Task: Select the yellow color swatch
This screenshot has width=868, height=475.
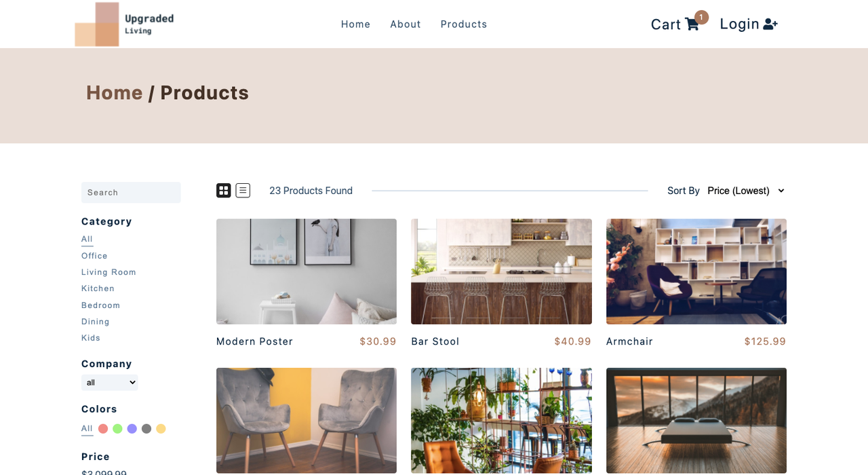Action: 161,429
